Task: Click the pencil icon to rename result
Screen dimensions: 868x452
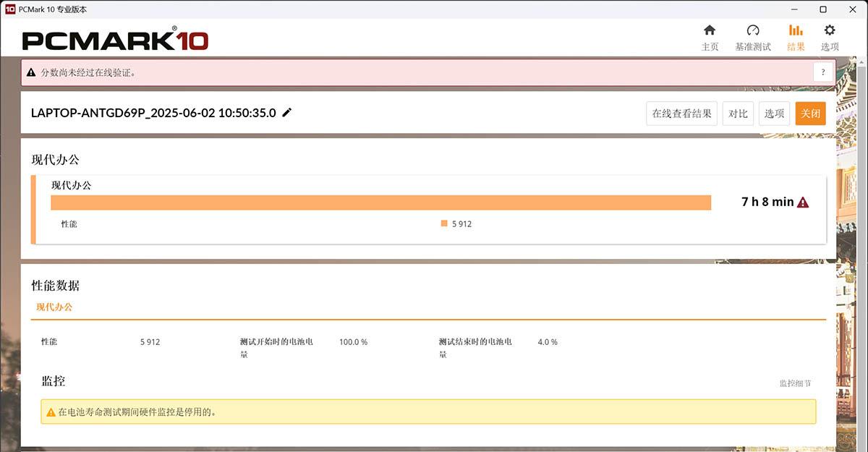Action: click(287, 112)
